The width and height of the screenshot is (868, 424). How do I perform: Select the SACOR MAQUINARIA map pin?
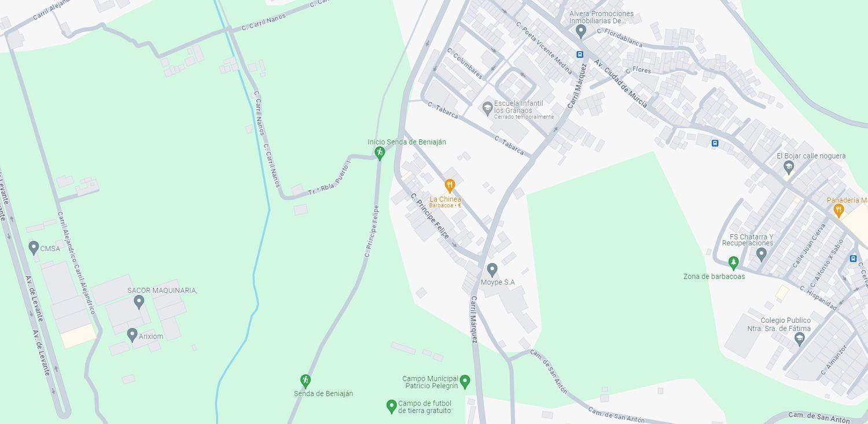[139, 301]
